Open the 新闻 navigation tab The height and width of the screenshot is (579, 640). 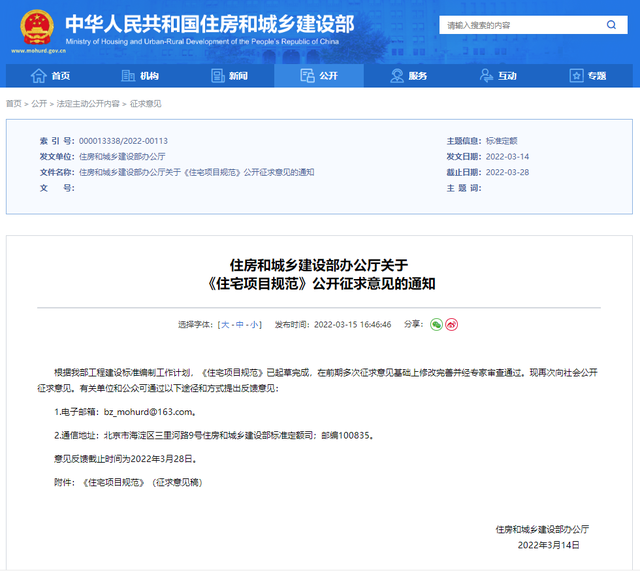tap(229, 76)
